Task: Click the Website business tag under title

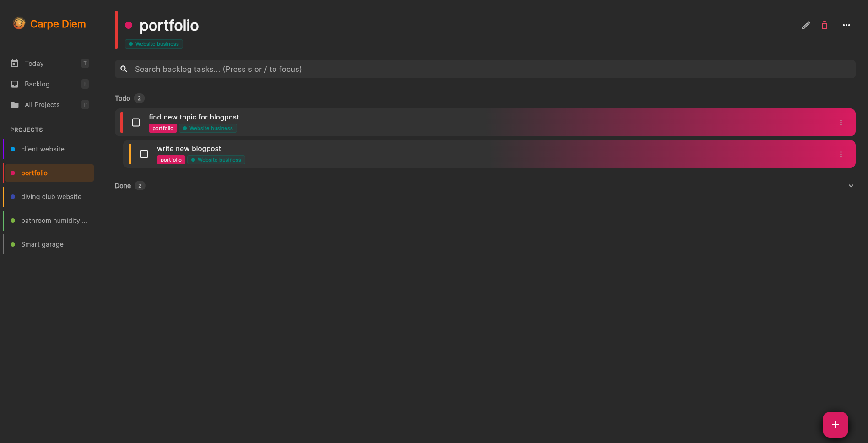Action: click(x=154, y=44)
